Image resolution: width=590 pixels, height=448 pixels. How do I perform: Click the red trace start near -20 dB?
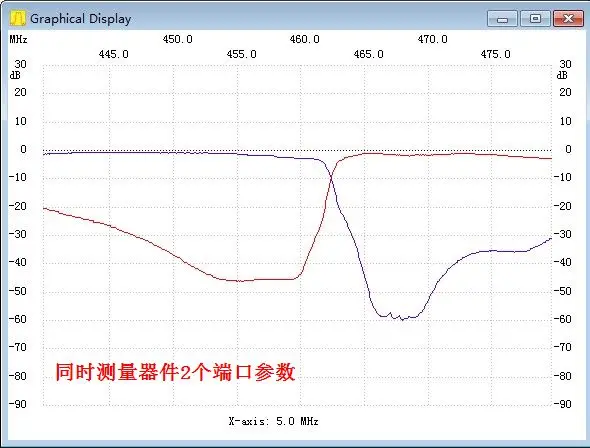(x=45, y=208)
